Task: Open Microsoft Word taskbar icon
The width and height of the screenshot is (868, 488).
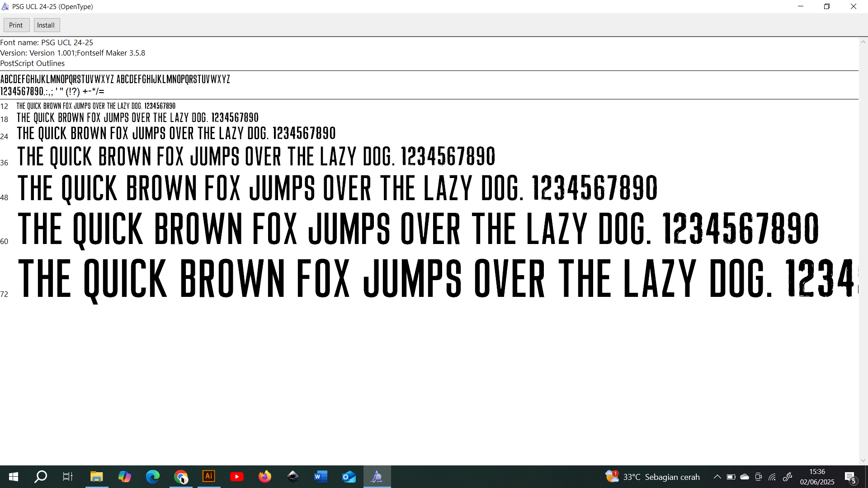Action: click(x=321, y=477)
